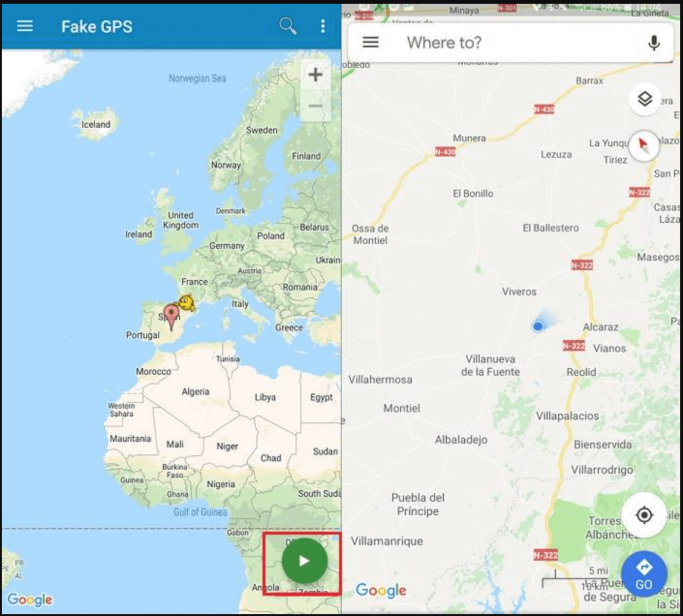Screen dimensions: 683x616
Task: Select the blue current location dot
Action: click(538, 326)
